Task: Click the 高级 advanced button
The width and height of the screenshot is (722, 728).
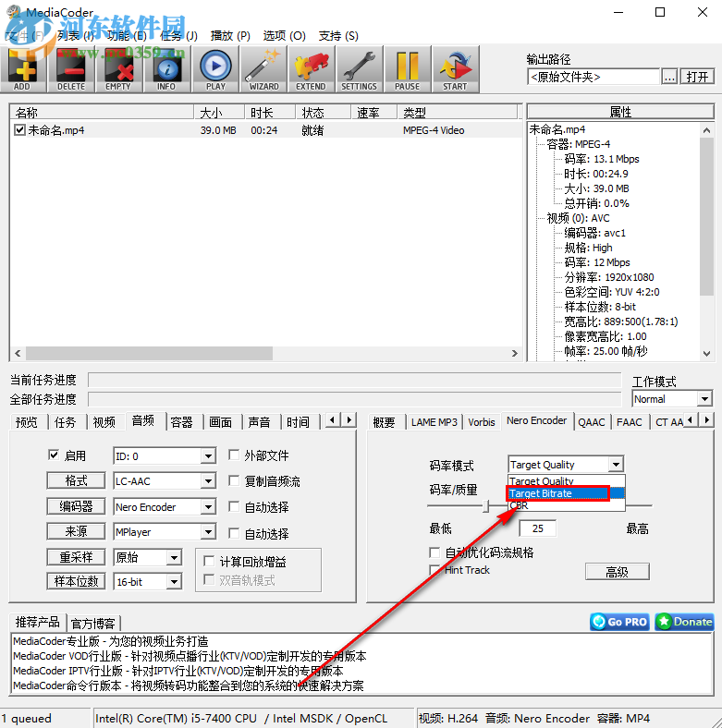Action: pos(617,572)
